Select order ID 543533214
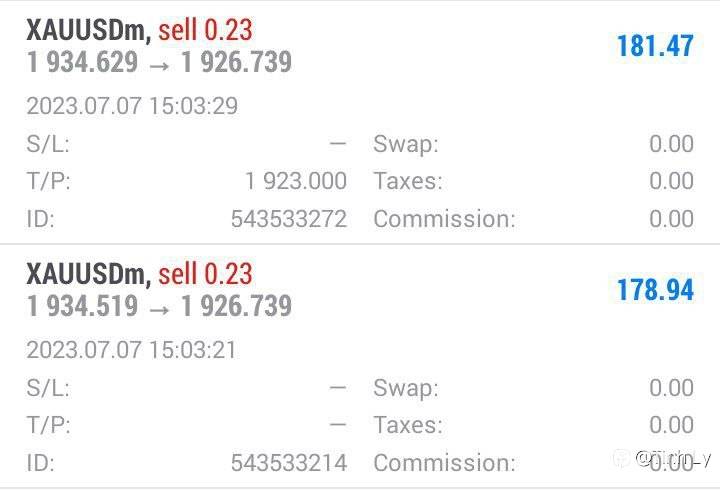 pos(289,462)
